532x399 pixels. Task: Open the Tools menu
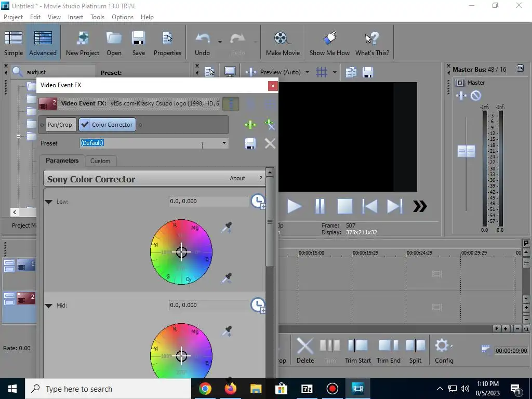(x=97, y=17)
